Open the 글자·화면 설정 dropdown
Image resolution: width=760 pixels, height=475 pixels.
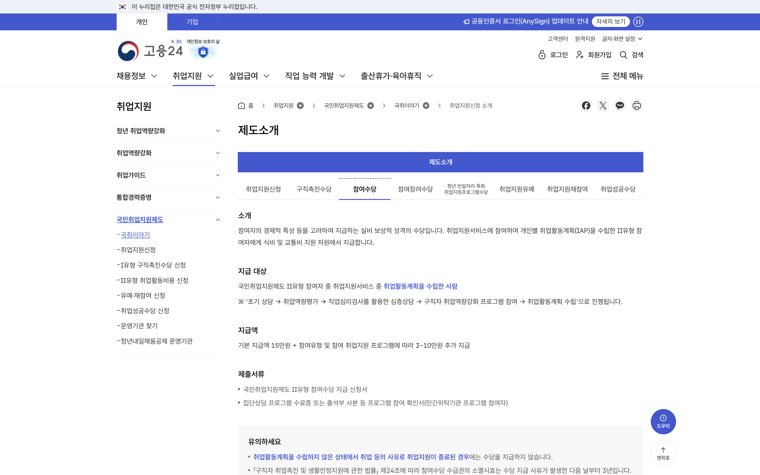pos(622,39)
